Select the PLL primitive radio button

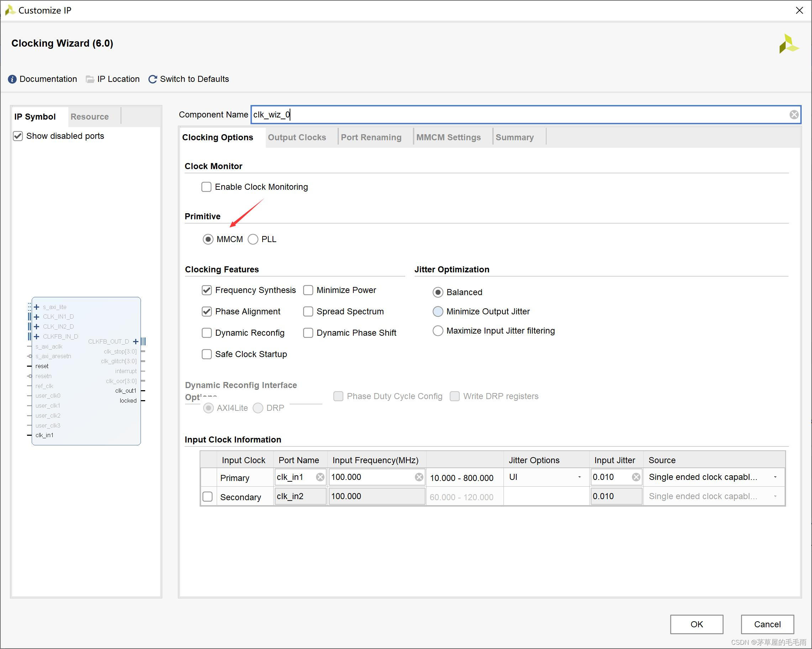click(253, 239)
